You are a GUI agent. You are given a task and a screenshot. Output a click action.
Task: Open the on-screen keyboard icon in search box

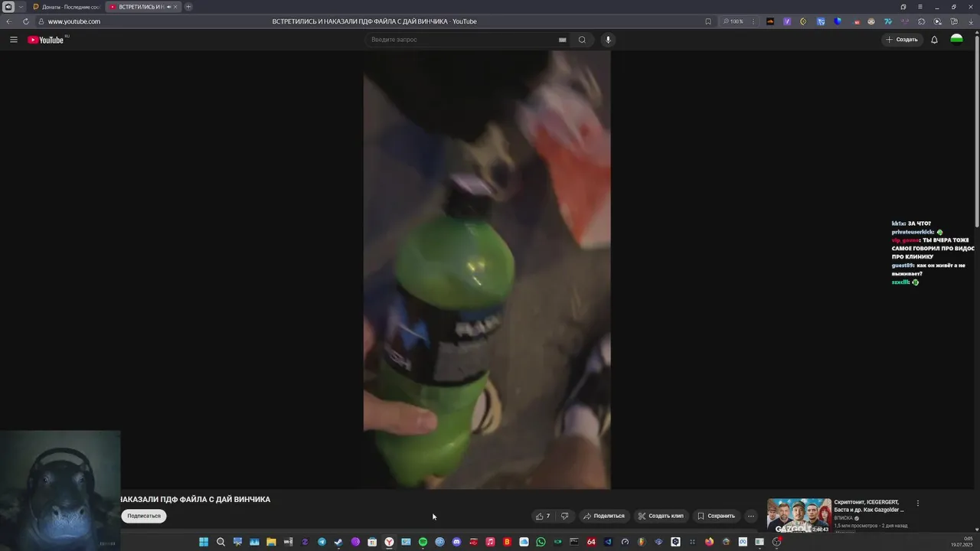coord(563,40)
